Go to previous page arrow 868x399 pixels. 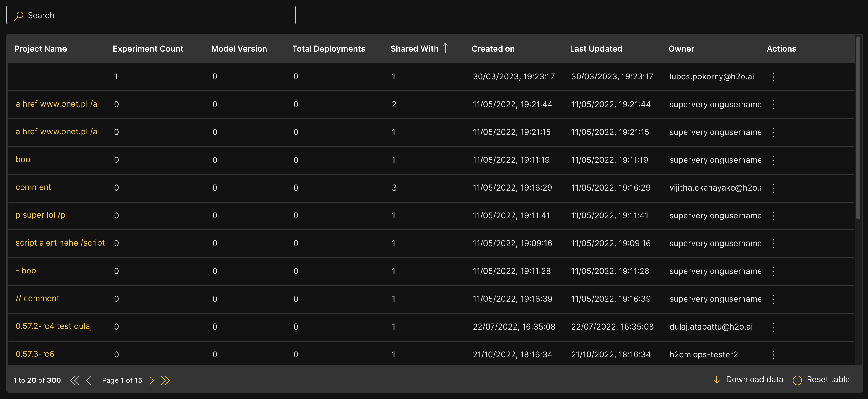point(89,380)
